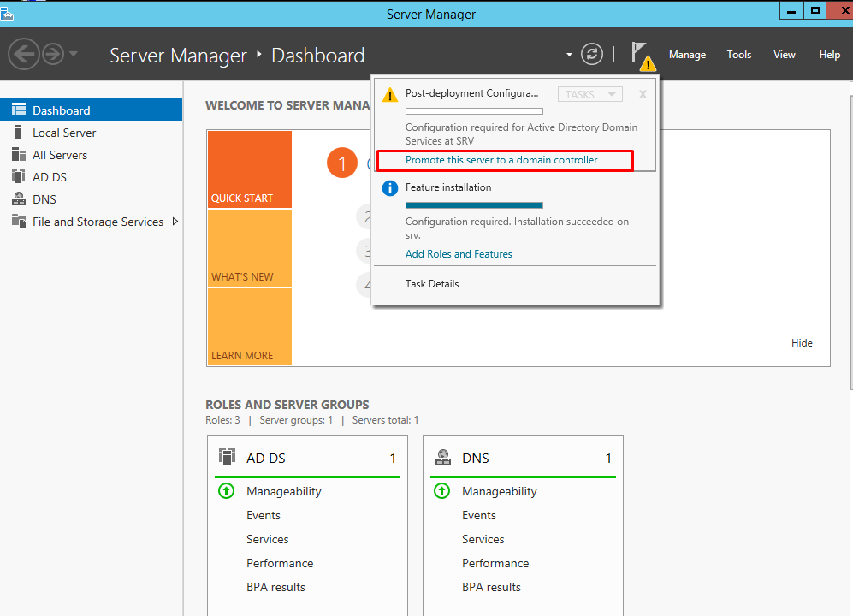Viewport: 853px width, 616px height.
Task: Open BPA results in the DNS tile
Action: click(491, 587)
